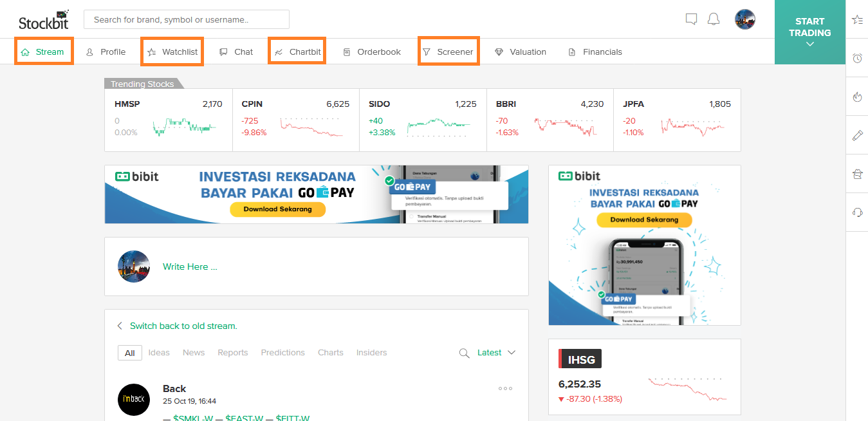Click the avatar beside Write Here
Screen dimensions: 868x421
[134, 267]
